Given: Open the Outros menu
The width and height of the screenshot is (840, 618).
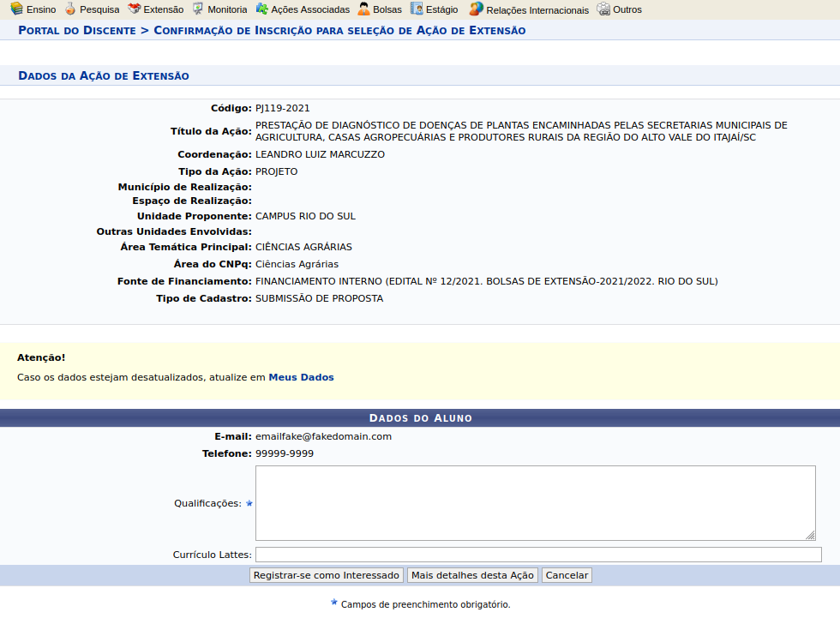Looking at the screenshot, I should click(x=627, y=9).
